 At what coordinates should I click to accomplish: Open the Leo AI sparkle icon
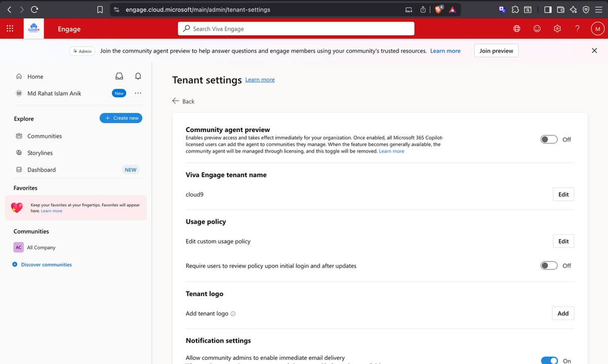point(573,9)
